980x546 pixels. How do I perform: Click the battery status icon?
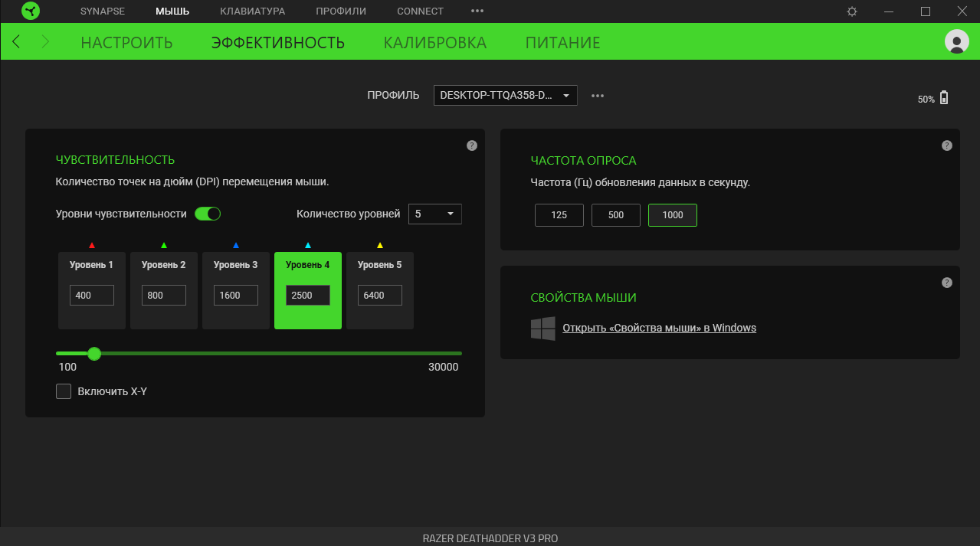click(x=944, y=98)
